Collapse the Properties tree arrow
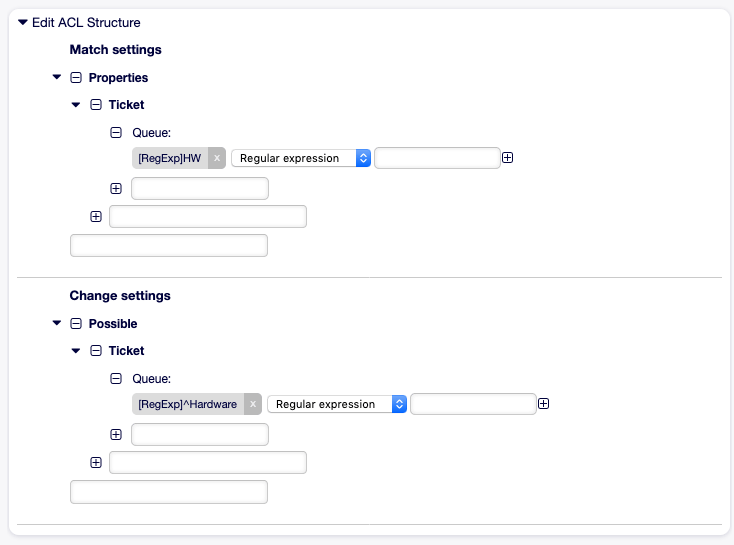The width and height of the screenshot is (734, 545). point(56,78)
